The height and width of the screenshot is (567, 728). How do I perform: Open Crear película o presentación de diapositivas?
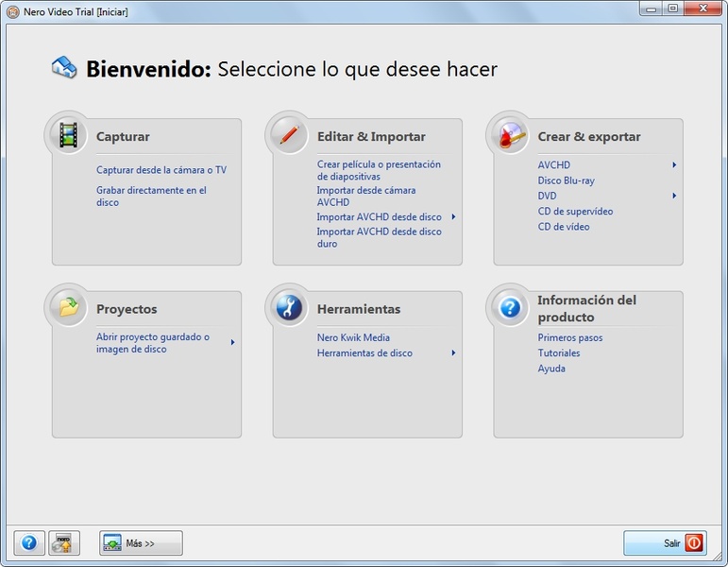379,170
